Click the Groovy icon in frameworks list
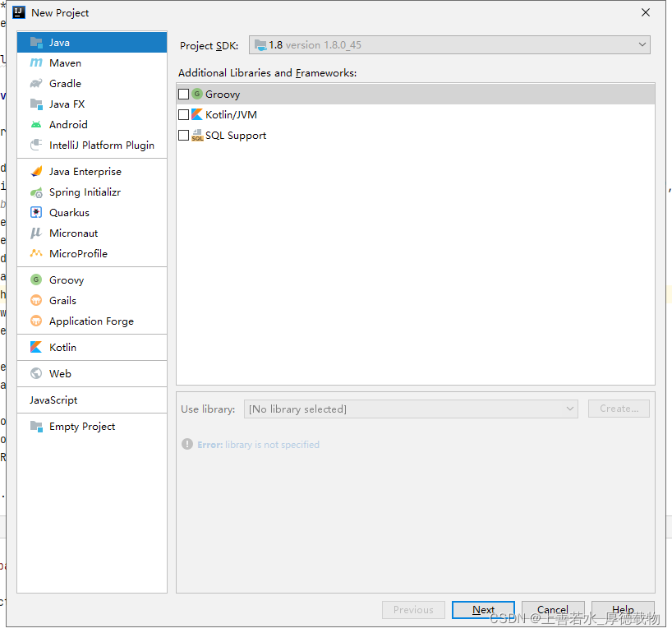Screen dimensions: 672x633 pyautogui.click(x=197, y=94)
